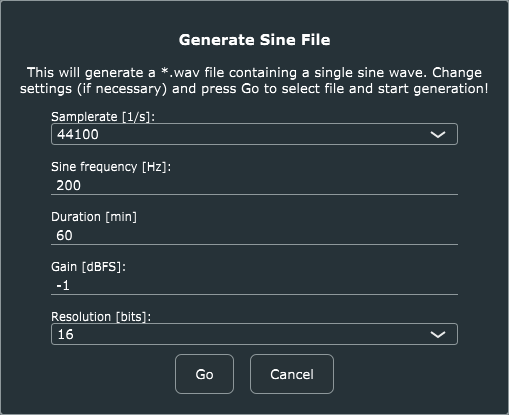Click the "Resolution [bits]:" label

(101, 317)
